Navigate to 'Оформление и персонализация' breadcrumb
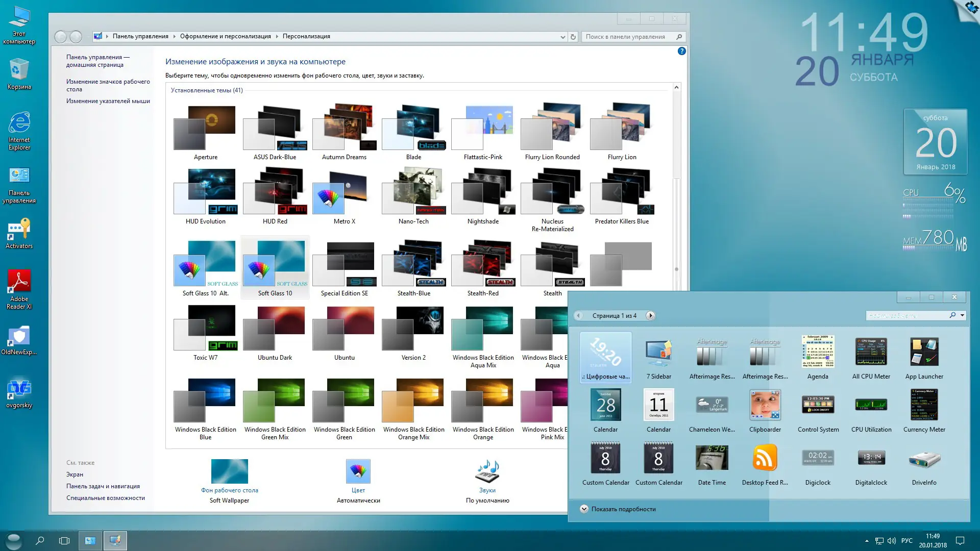The width and height of the screenshot is (980, 551). [226, 36]
